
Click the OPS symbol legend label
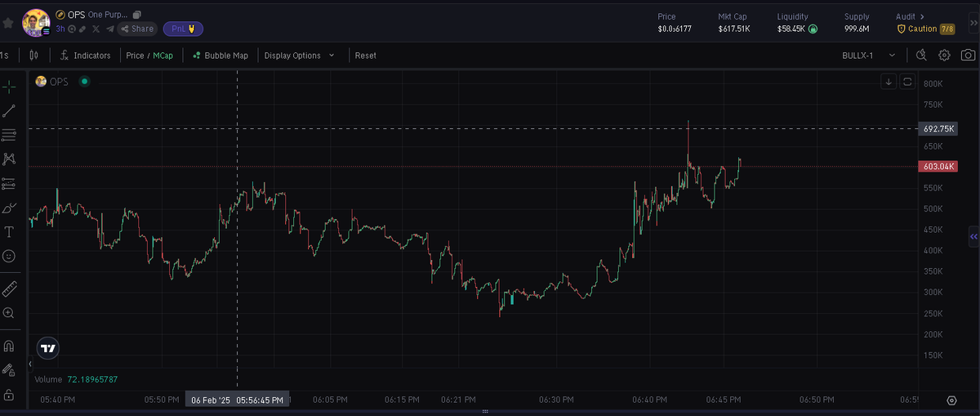(59, 82)
